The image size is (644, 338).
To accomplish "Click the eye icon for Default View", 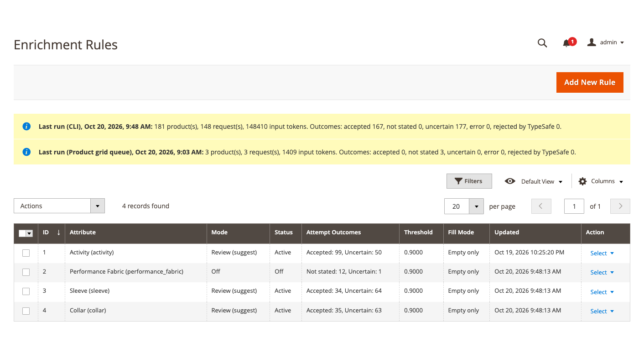I will click(x=510, y=181).
